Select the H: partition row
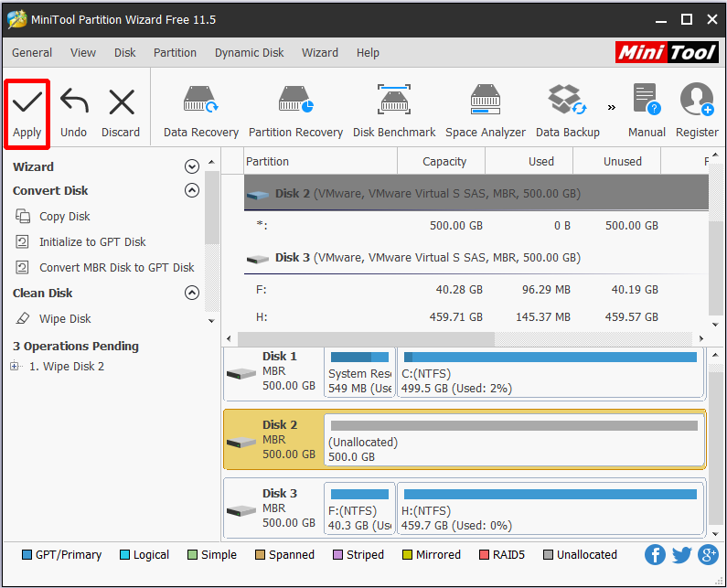Image resolution: width=727 pixels, height=588 pixels. coord(476,317)
